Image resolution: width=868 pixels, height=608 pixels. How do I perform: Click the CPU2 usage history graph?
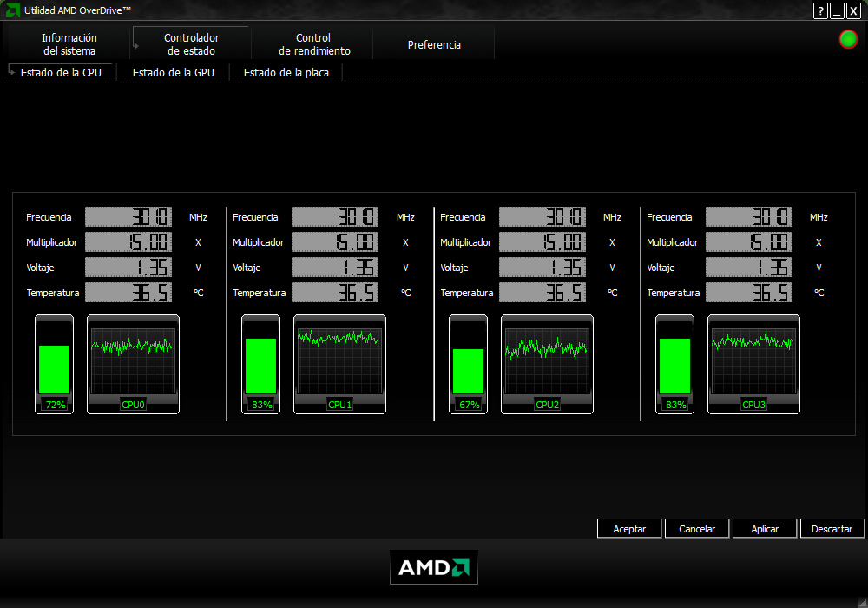(547, 360)
